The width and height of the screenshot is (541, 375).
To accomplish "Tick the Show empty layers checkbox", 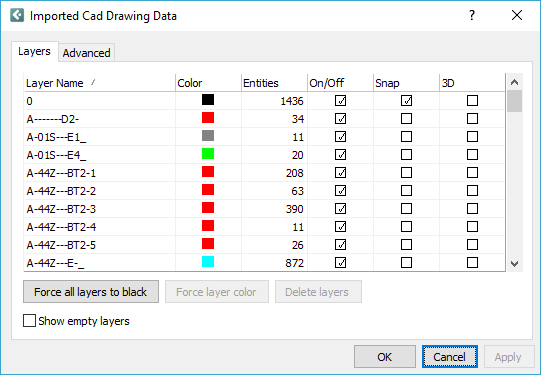I will click(x=29, y=320).
